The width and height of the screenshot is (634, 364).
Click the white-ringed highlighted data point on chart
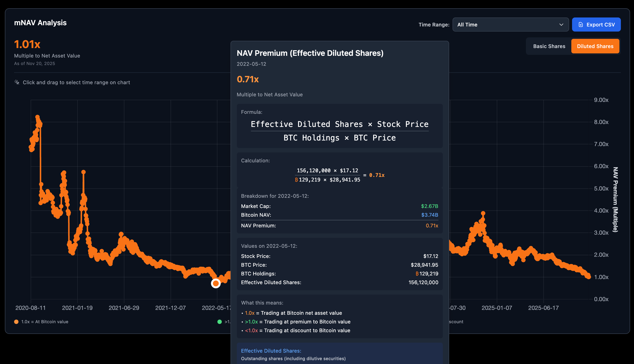[x=216, y=283]
